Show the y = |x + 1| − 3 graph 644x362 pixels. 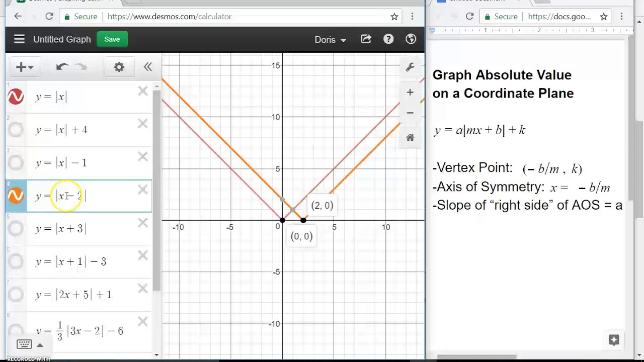tap(16, 261)
